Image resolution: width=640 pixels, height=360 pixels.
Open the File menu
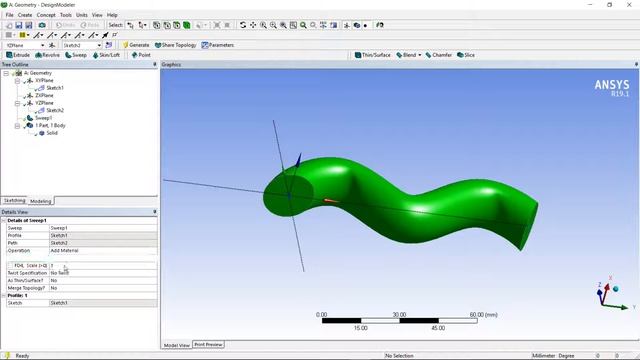tap(9, 15)
